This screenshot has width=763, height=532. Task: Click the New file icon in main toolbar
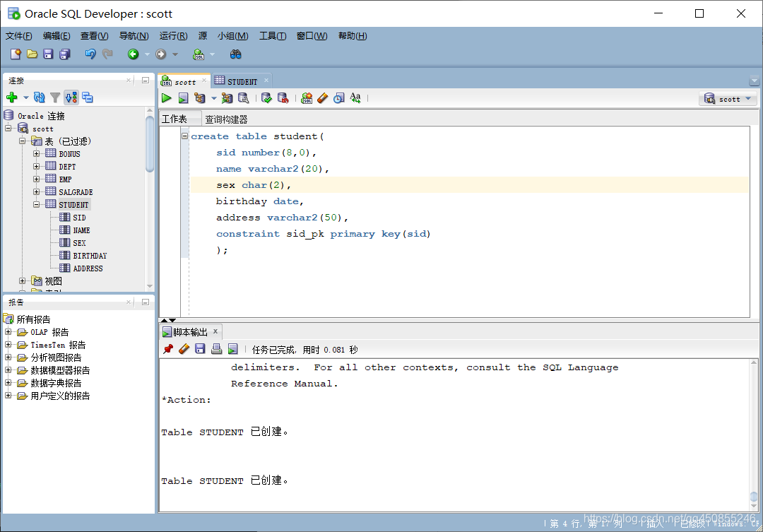[x=16, y=54]
